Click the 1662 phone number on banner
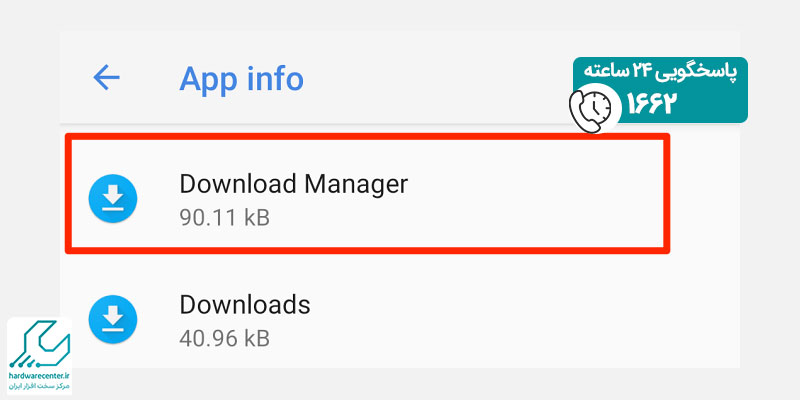 (653, 104)
